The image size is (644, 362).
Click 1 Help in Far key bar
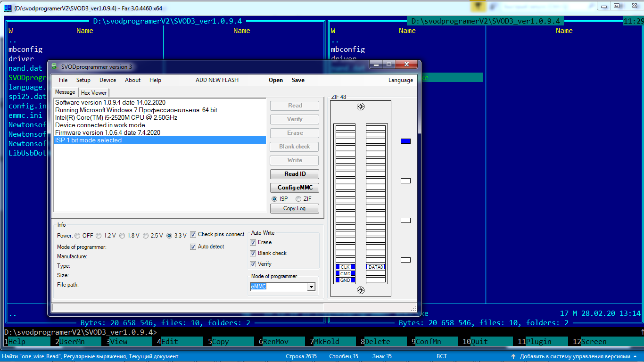click(27, 342)
